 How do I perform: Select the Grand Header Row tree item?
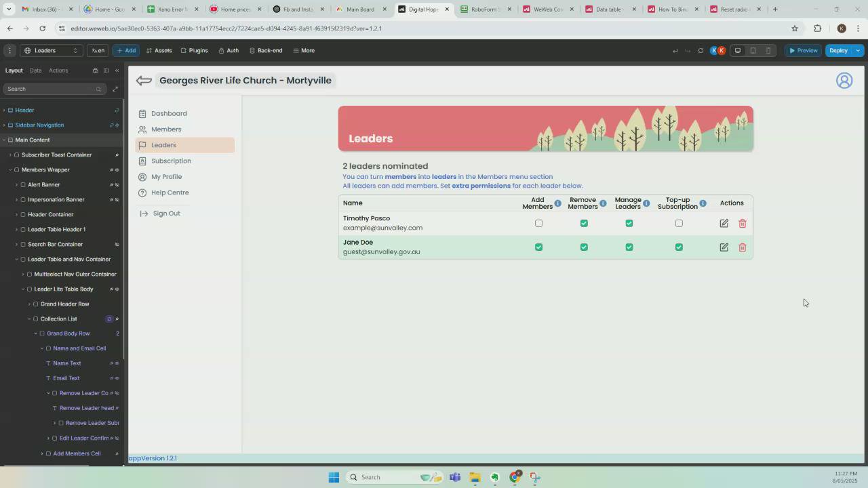point(64,304)
